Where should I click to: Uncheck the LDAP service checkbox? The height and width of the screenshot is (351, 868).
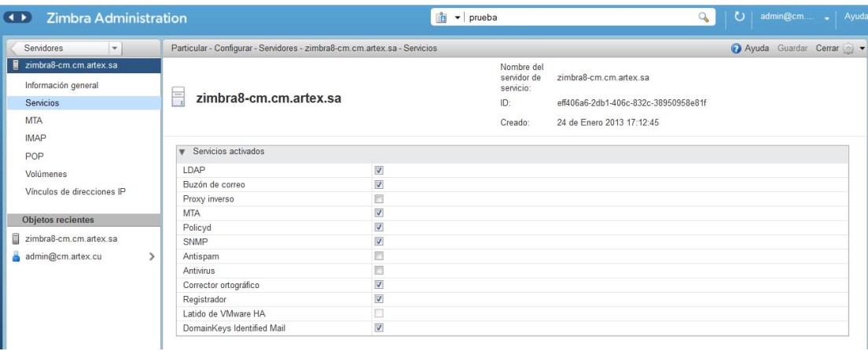click(379, 169)
